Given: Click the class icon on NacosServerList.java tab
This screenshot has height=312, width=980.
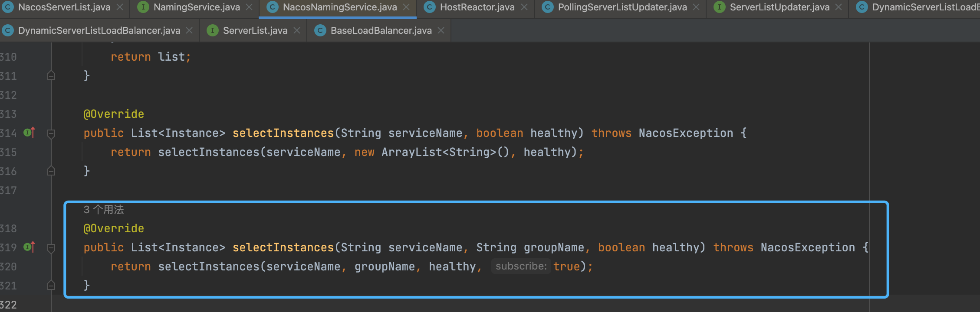Looking at the screenshot, I should [x=8, y=7].
